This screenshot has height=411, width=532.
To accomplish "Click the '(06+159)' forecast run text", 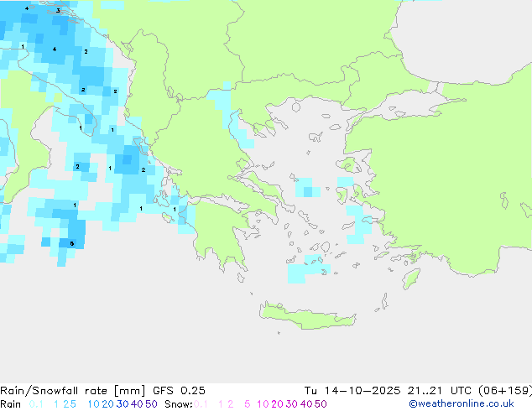I will pyautogui.click(x=505, y=391).
